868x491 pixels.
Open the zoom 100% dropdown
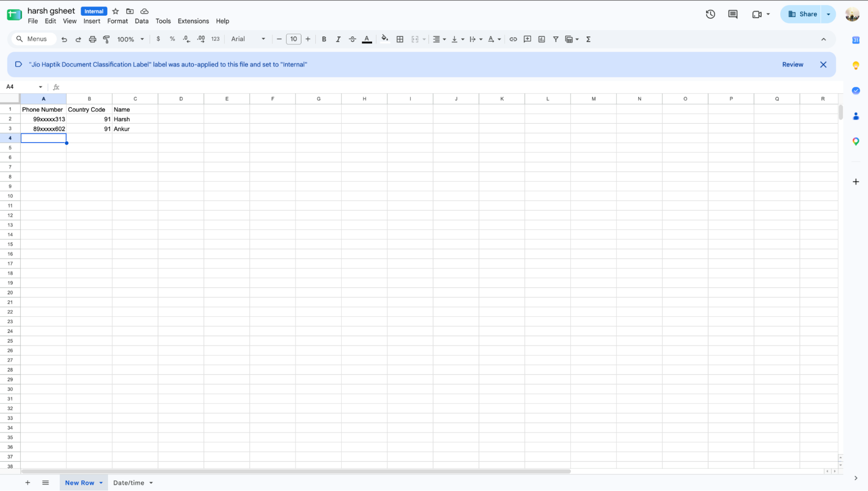click(130, 39)
